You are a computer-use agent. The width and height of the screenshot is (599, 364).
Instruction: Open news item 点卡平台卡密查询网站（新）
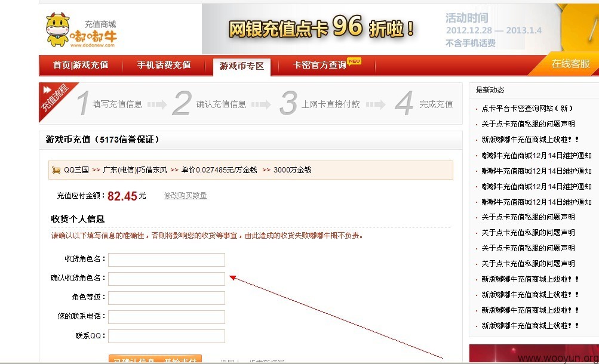527,109
